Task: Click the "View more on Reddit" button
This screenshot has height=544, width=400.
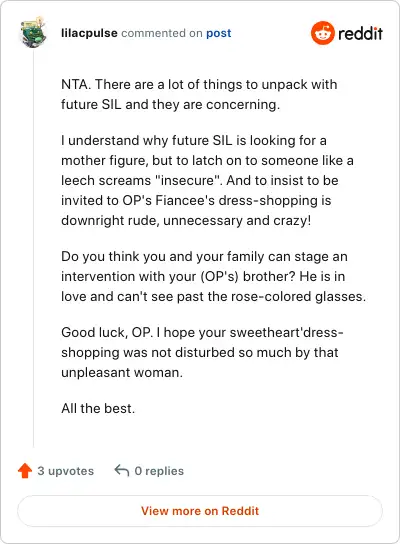Action: tap(200, 511)
